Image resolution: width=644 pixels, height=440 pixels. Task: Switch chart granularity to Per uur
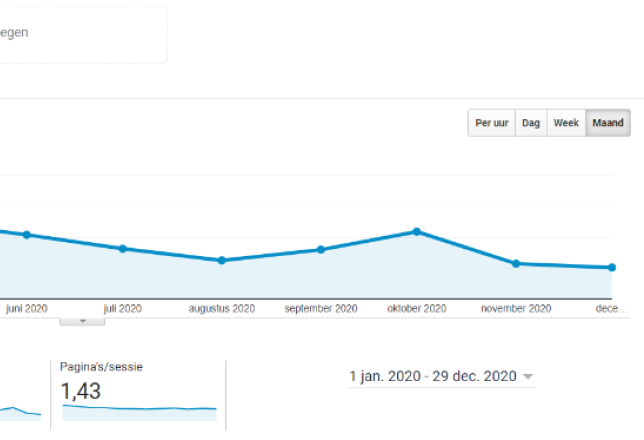[x=491, y=123]
